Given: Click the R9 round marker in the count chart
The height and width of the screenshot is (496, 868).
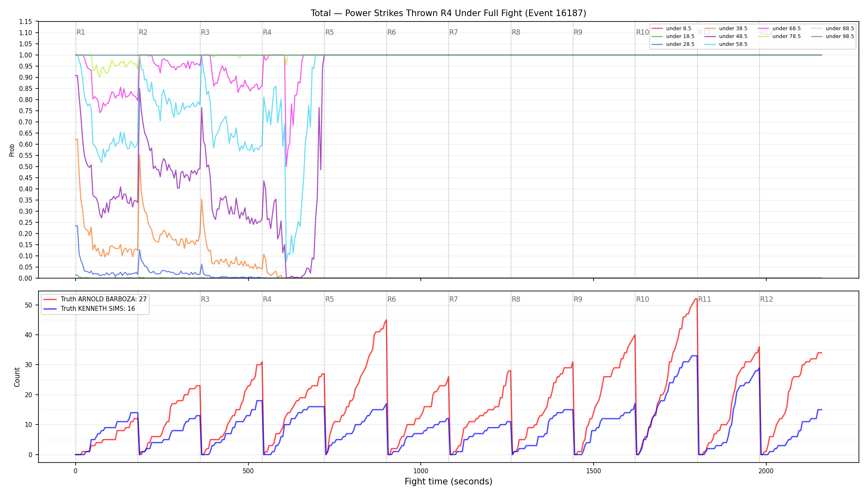Looking at the screenshot, I should click(x=578, y=299).
